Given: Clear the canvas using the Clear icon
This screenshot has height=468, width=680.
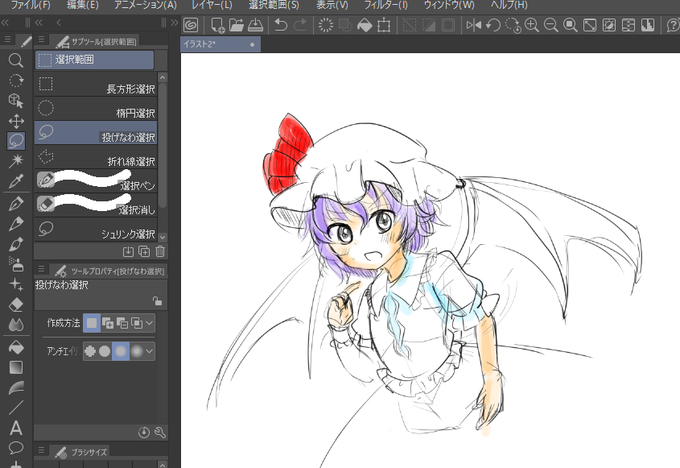Looking at the screenshot, I should pyautogui.click(x=326, y=25).
